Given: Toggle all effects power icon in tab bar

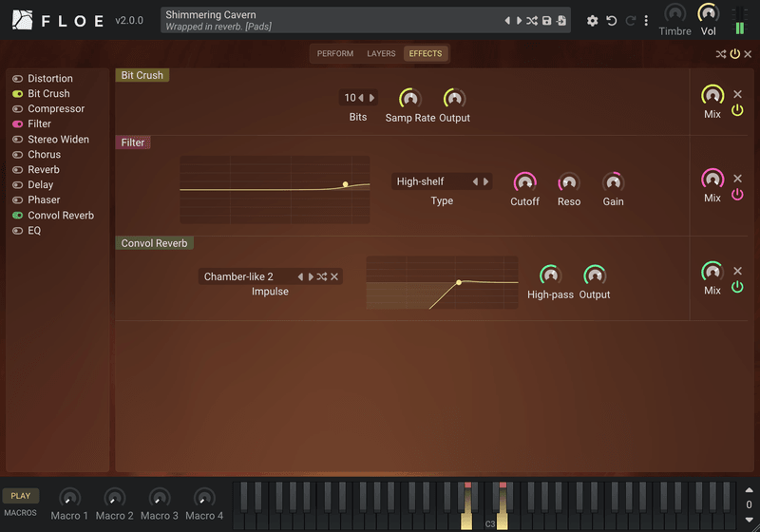Looking at the screenshot, I should point(735,54).
